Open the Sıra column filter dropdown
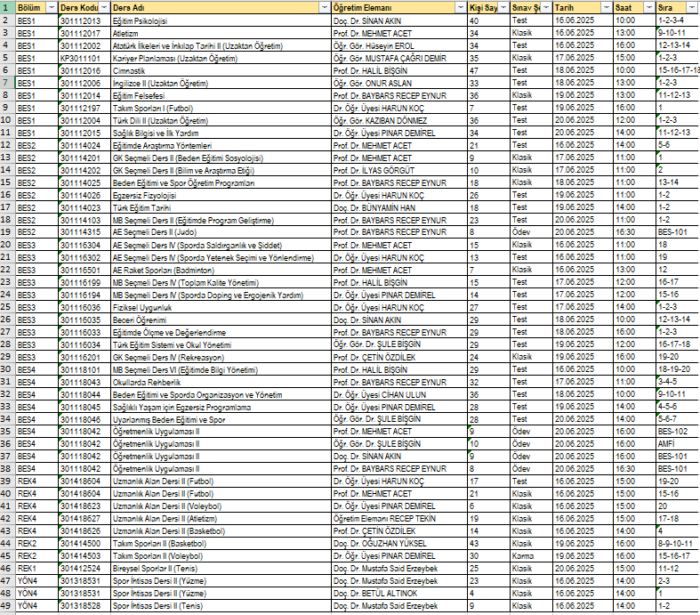 pyautogui.click(x=692, y=8)
